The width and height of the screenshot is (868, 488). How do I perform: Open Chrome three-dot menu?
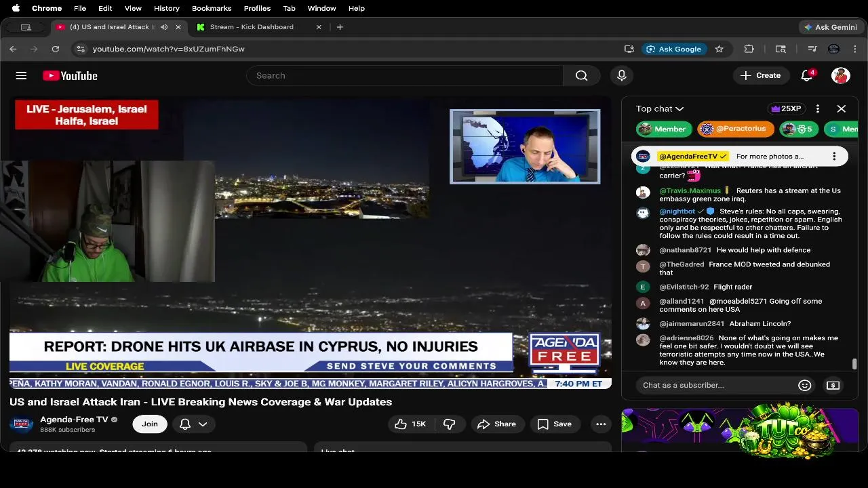855,49
